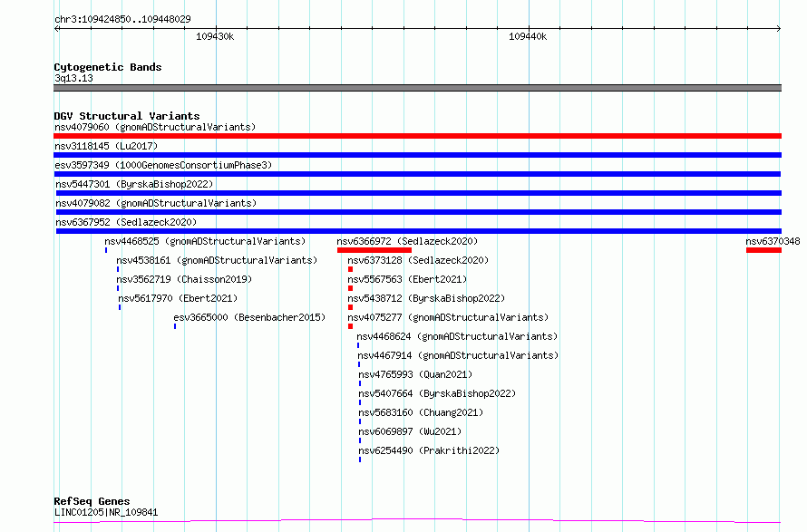Select the red nsv5438712 variant marker
807x532 pixels.
[x=350, y=307]
